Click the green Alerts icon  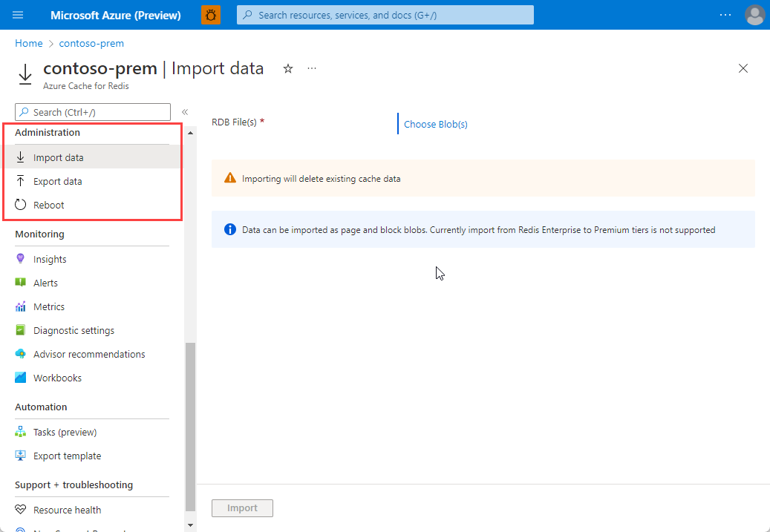click(20, 282)
